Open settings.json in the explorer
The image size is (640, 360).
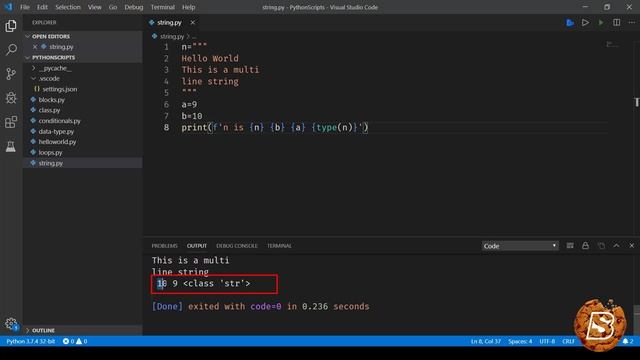click(60, 89)
